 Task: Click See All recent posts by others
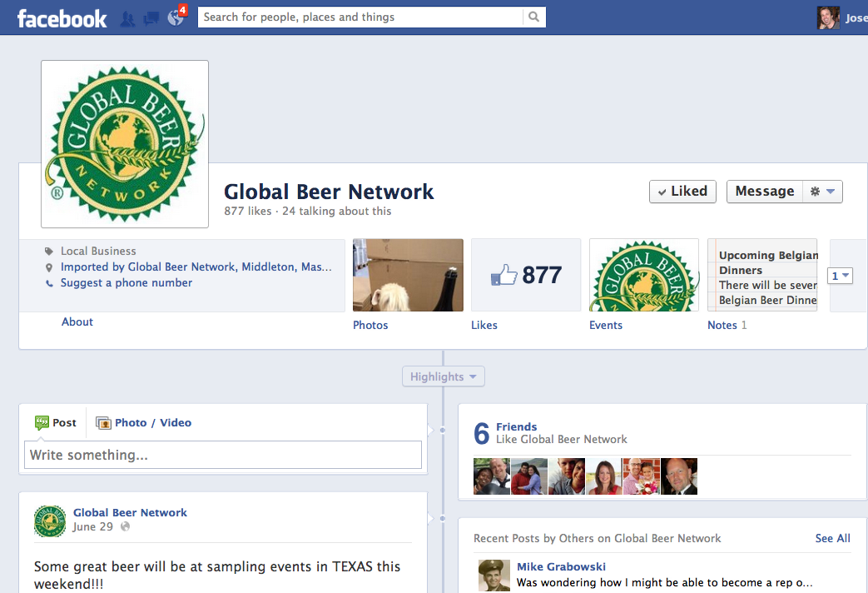tap(832, 538)
